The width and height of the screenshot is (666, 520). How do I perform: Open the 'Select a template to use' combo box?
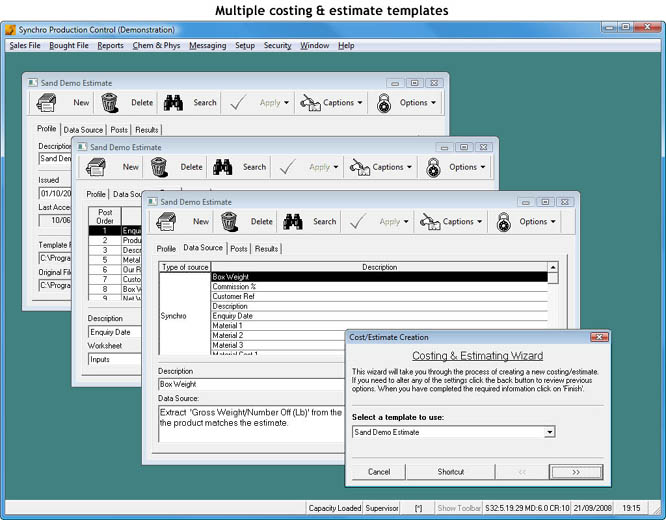[x=550, y=432]
